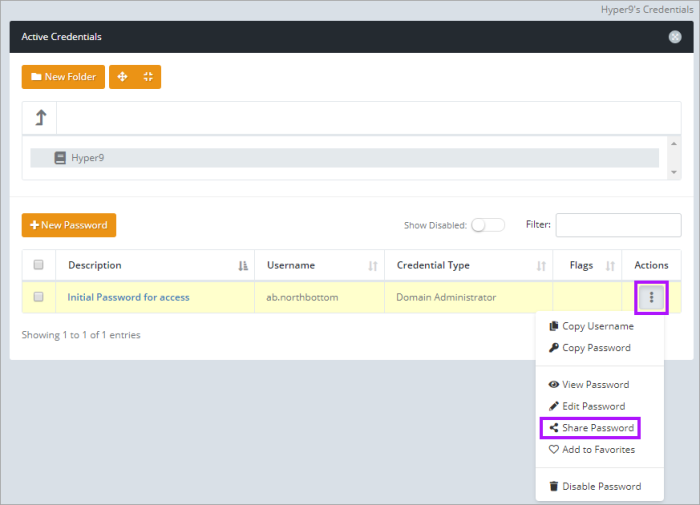This screenshot has width=700, height=505.
Task: Select View Password menu entry
Action: click(589, 384)
